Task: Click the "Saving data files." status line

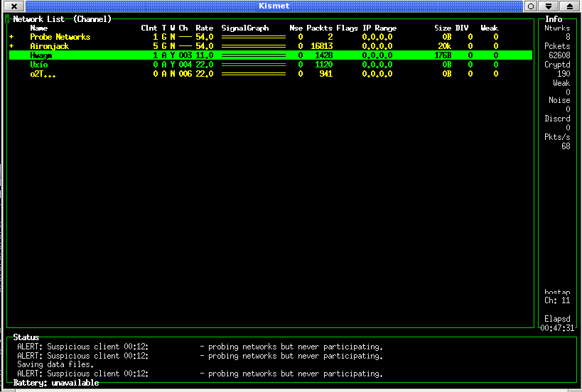Action: click(x=55, y=365)
